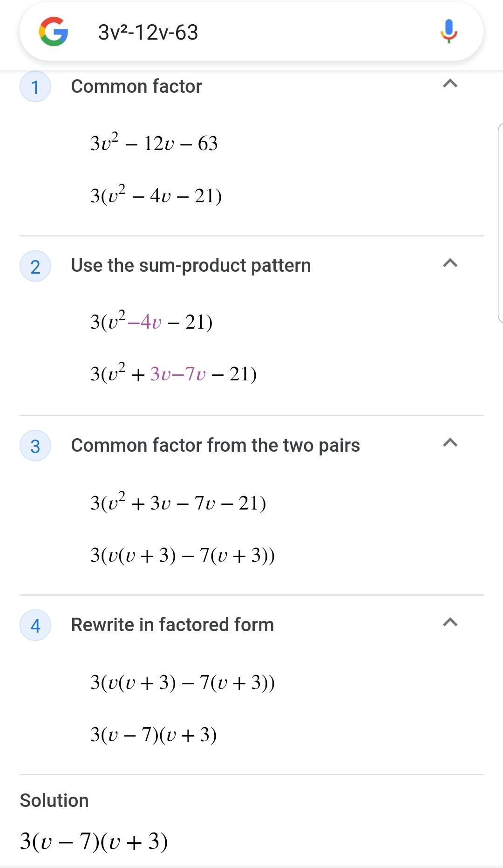Click the scrollbar handle at right edge
Image resolution: width=503 pixels, height=868 pixels.
(x=500, y=223)
